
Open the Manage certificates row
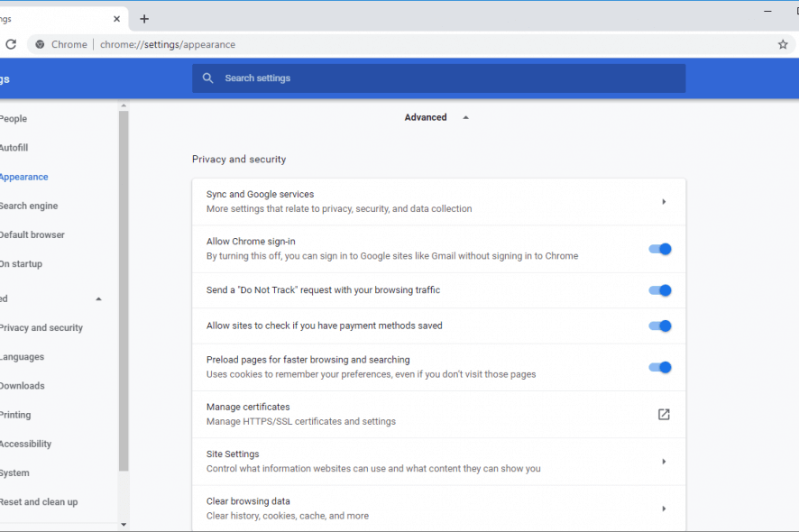[x=439, y=414]
